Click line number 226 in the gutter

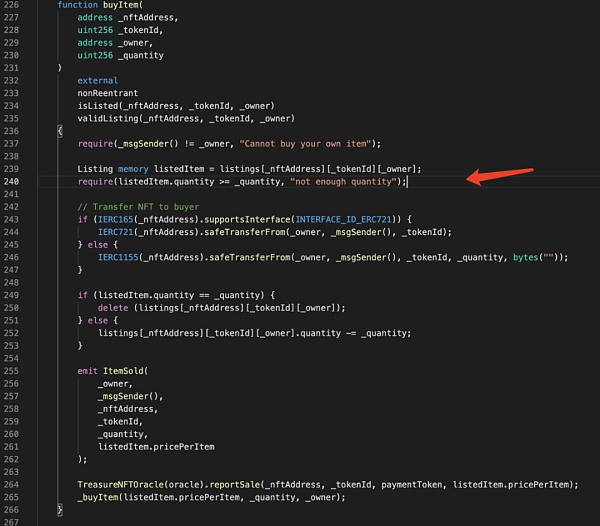[x=11, y=5]
